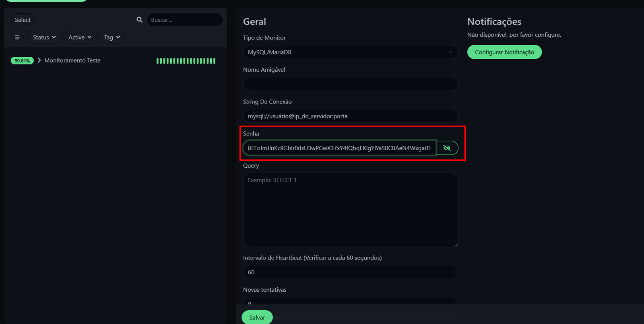Click the Select button
644x324 pixels.
(x=23, y=20)
